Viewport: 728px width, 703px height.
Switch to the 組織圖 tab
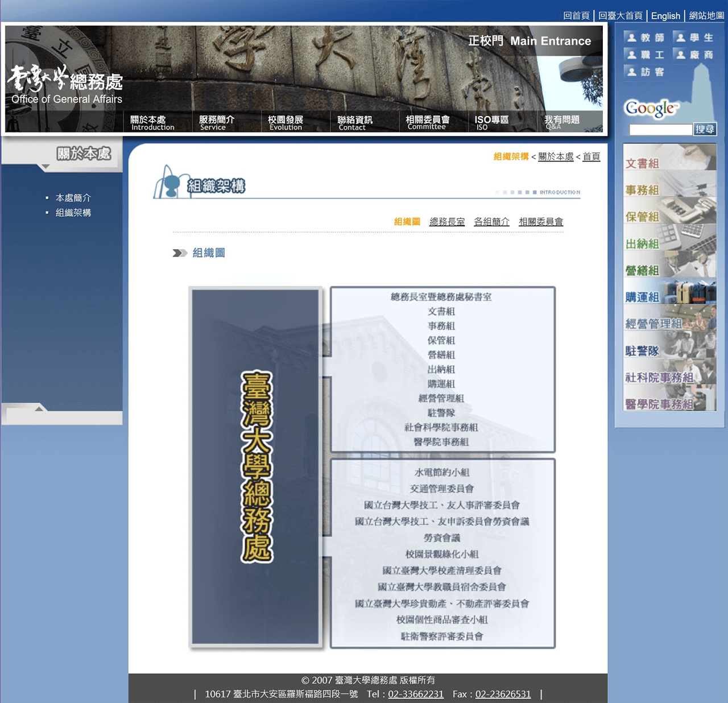coord(407,222)
